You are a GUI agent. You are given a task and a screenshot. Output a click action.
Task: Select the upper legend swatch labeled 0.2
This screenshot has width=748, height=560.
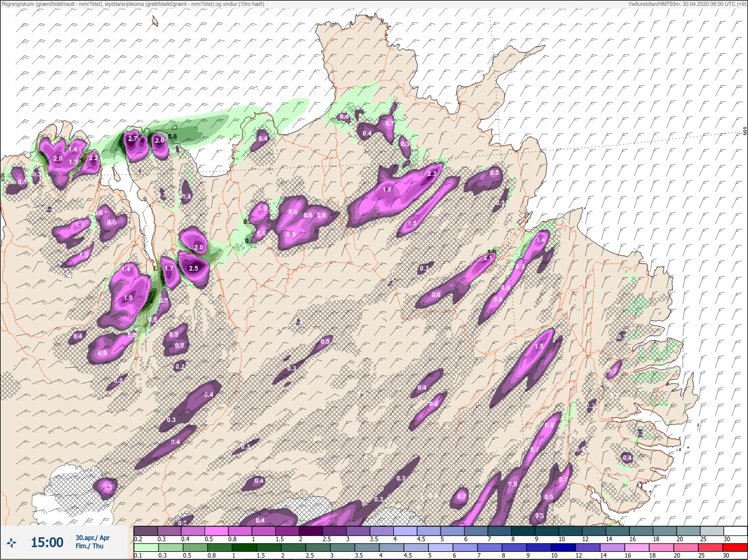point(146,531)
